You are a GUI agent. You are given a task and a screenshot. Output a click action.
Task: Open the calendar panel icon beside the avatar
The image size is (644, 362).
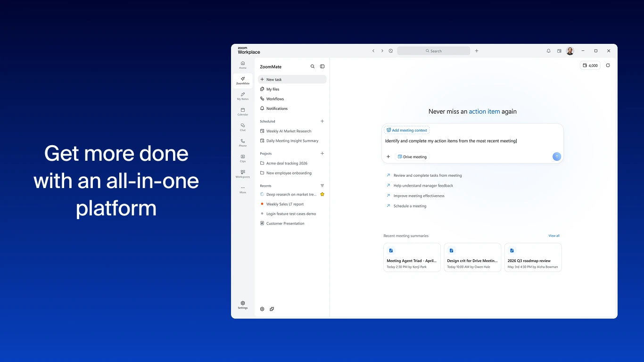(559, 51)
